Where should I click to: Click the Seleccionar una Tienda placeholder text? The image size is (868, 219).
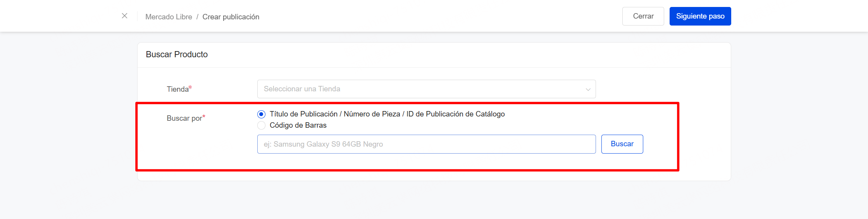(x=302, y=89)
